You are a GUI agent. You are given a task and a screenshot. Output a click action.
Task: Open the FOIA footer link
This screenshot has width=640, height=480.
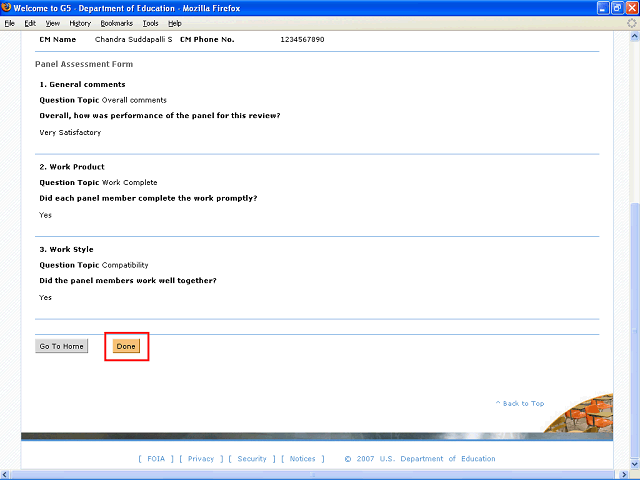click(x=156, y=459)
